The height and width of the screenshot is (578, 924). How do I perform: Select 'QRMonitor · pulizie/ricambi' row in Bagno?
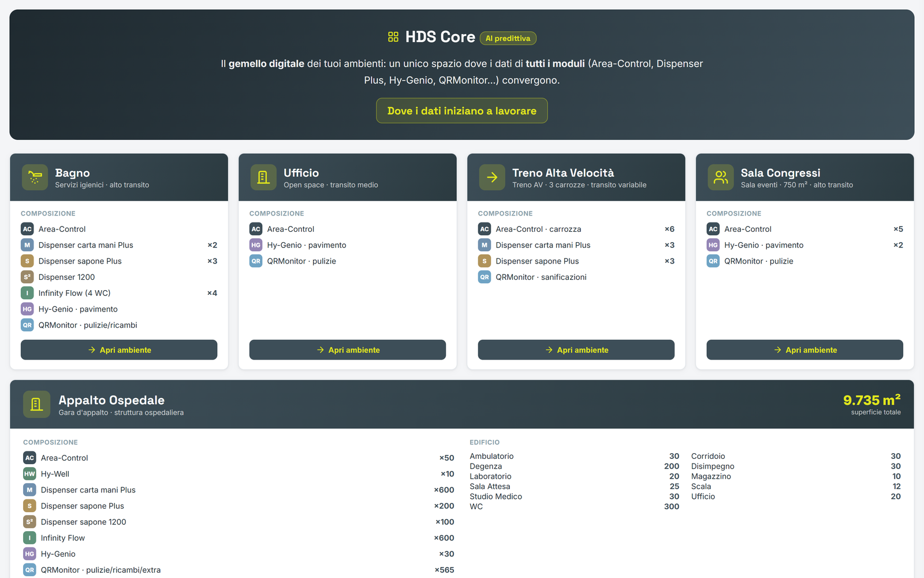pos(119,325)
